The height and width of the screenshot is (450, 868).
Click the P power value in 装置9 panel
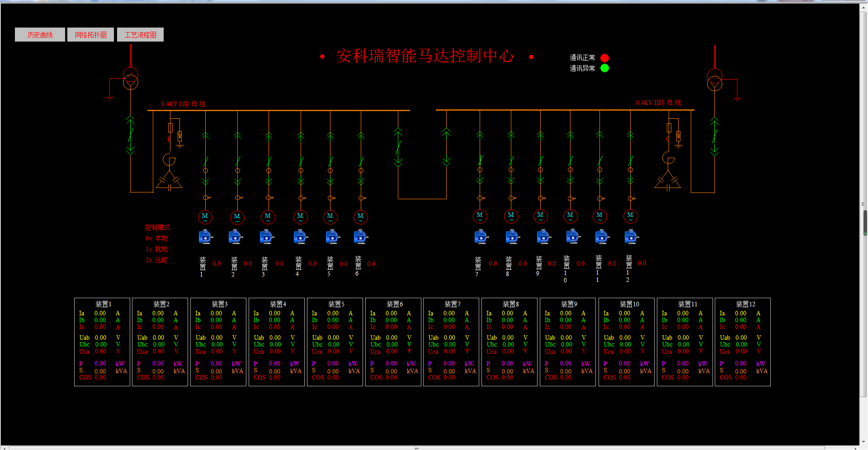[566, 363]
